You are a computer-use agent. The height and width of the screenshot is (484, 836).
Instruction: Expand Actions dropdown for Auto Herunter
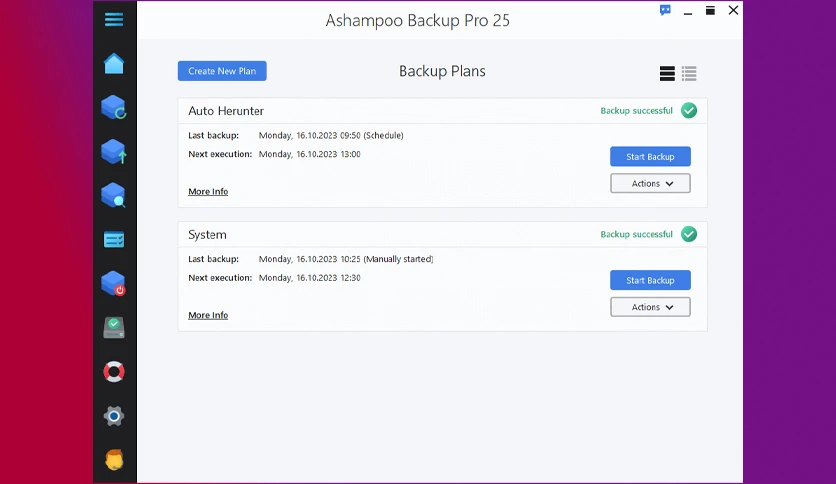pos(650,183)
